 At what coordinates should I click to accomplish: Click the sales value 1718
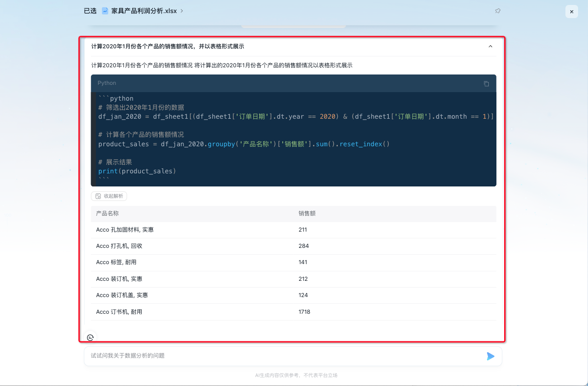pyautogui.click(x=304, y=312)
